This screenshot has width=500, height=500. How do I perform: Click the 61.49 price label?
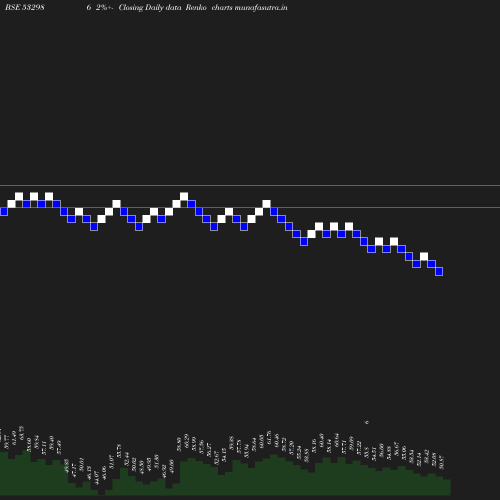point(14,438)
